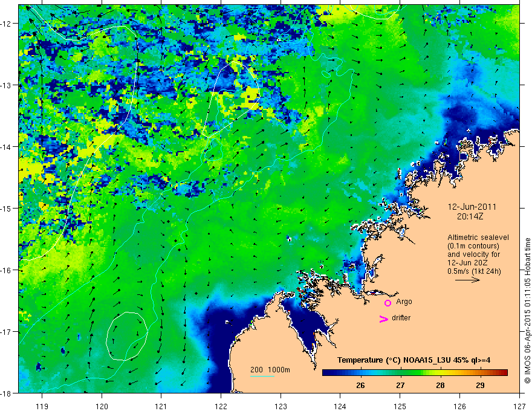The height and width of the screenshot is (411, 532).
Task: Click latitude axis label -16
Action: click(x=7, y=270)
